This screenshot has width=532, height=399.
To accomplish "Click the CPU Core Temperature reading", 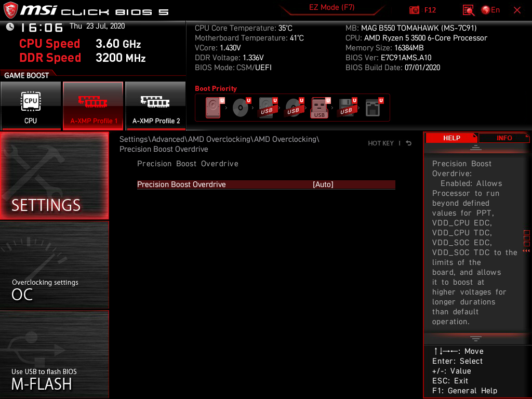I will (243, 28).
